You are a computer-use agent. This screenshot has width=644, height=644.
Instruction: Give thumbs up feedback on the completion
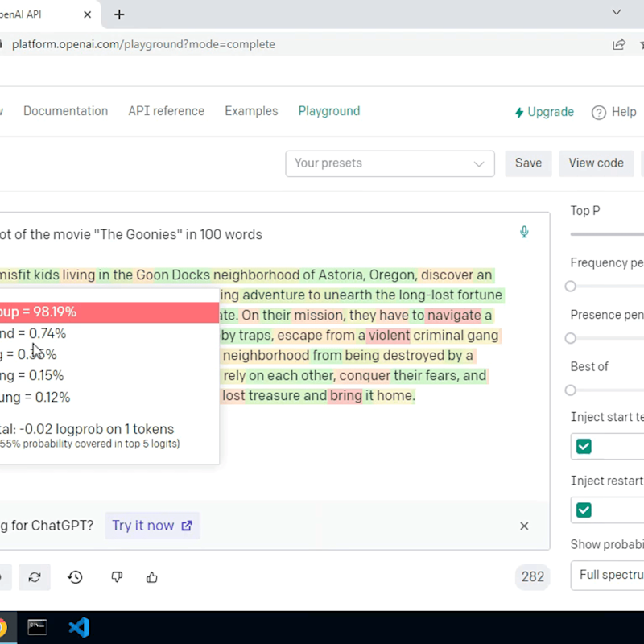click(x=151, y=577)
